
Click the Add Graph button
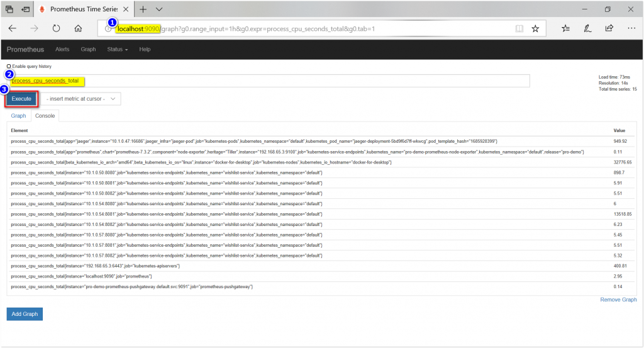(25, 314)
